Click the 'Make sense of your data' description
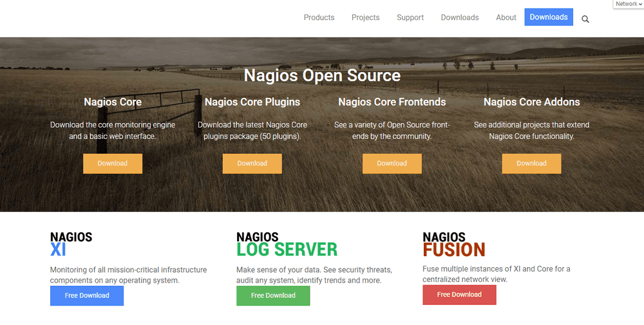The image size is (644, 325). pyautogui.click(x=314, y=275)
